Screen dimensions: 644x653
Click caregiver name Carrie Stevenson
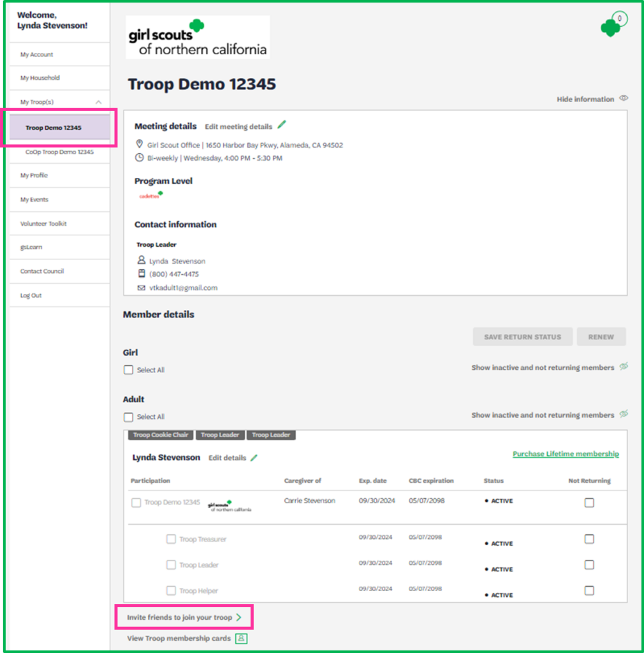(x=309, y=501)
